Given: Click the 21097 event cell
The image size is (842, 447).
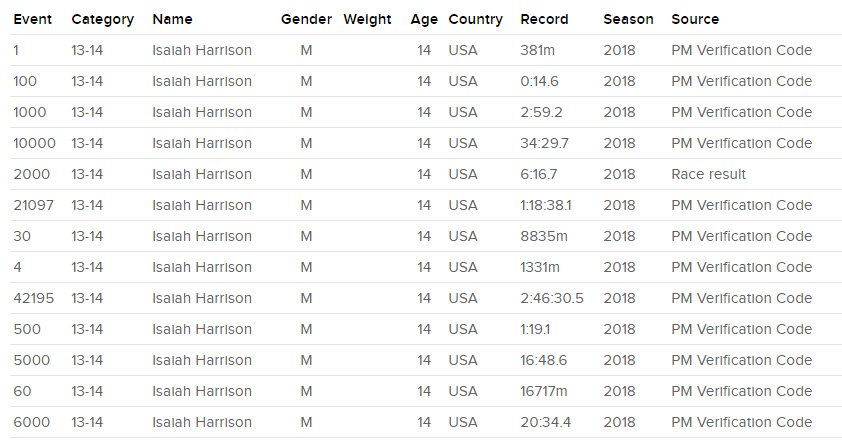Looking at the screenshot, I should pos(33,205).
